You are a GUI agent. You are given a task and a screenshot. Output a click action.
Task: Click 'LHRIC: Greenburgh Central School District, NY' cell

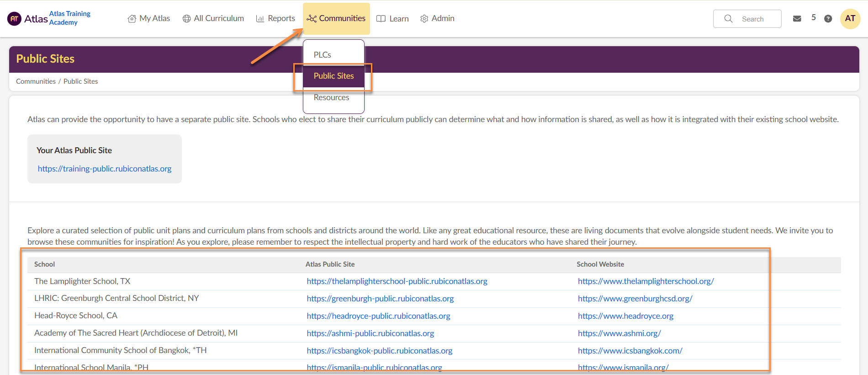(116, 298)
